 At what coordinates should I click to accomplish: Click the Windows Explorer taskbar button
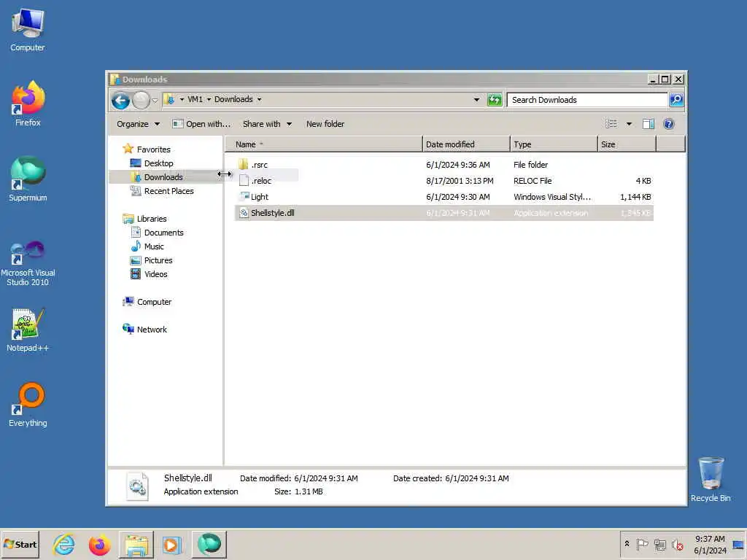tap(136, 544)
